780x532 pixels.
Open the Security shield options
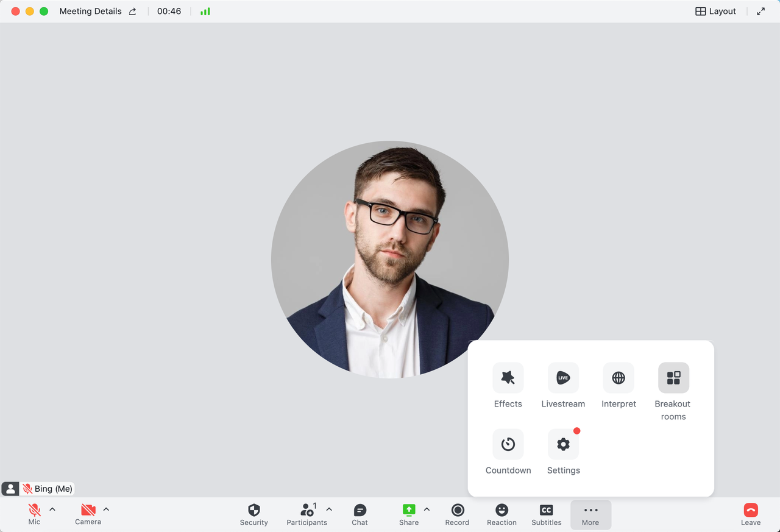(254, 514)
